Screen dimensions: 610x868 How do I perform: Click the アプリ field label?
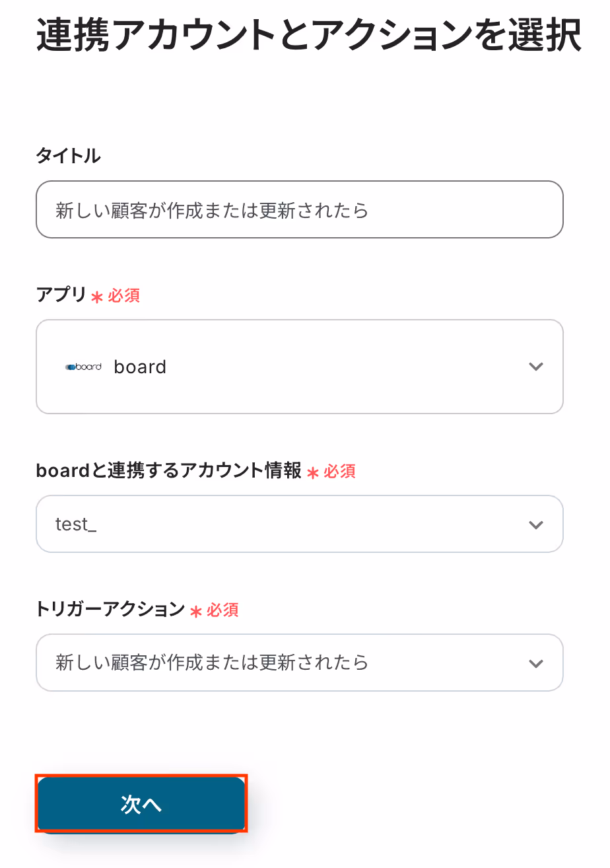tap(61, 295)
